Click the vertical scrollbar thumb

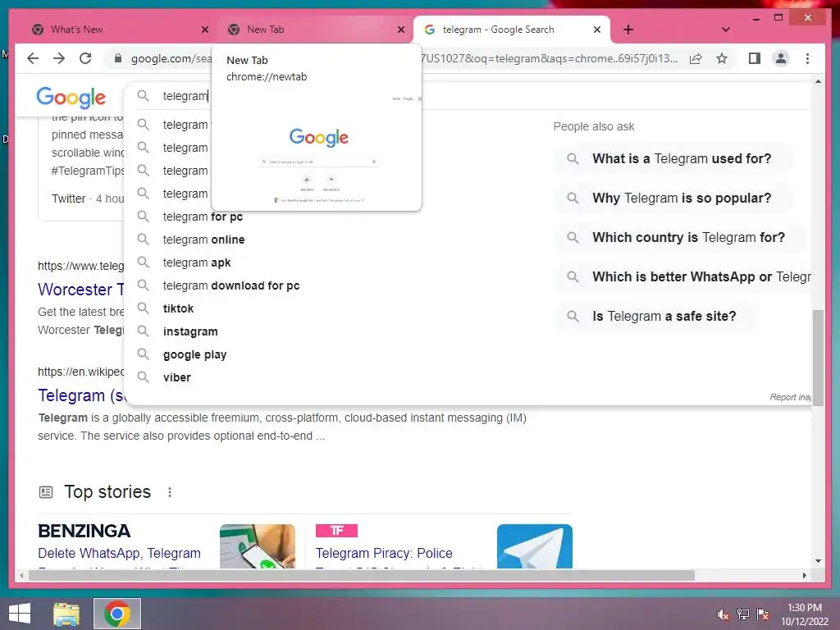[818, 358]
